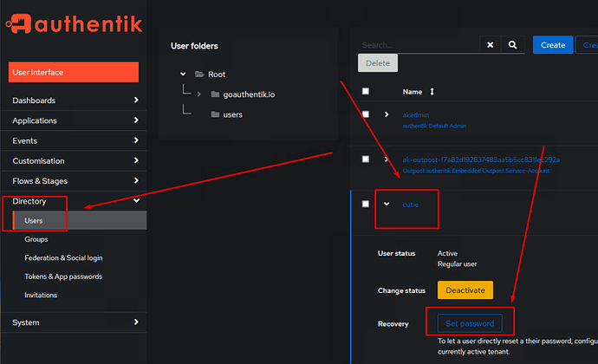Select the users folder label

coord(232,115)
